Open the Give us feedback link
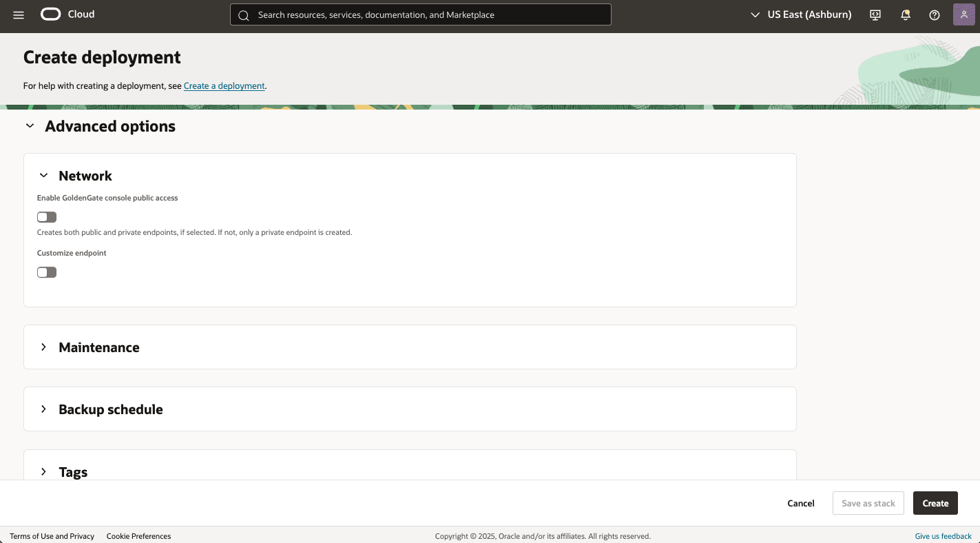Image resolution: width=980 pixels, height=543 pixels. click(943, 536)
